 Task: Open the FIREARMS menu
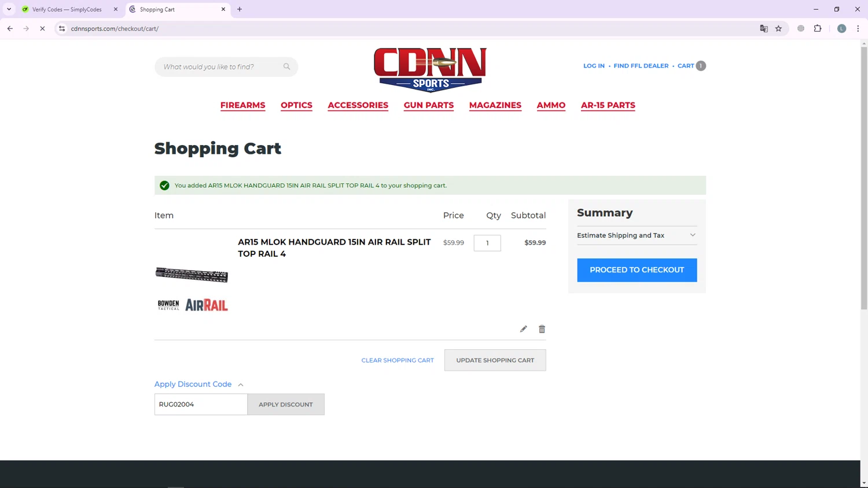click(242, 105)
